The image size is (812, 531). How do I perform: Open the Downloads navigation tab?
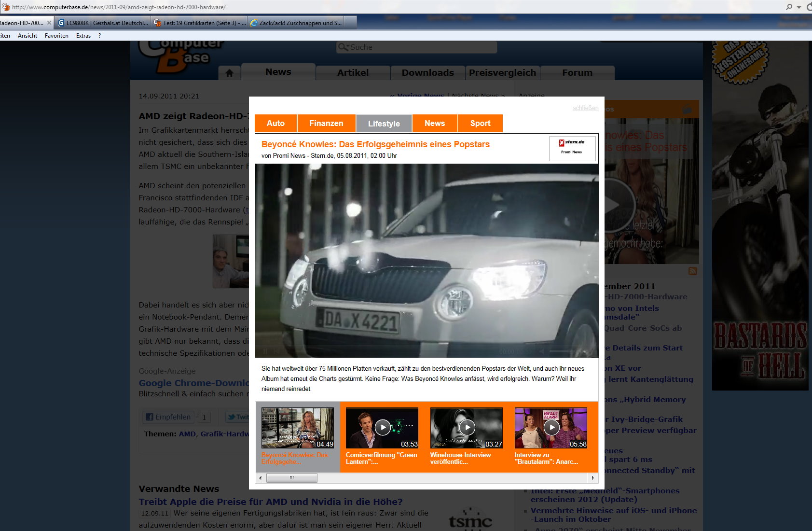point(428,73)
